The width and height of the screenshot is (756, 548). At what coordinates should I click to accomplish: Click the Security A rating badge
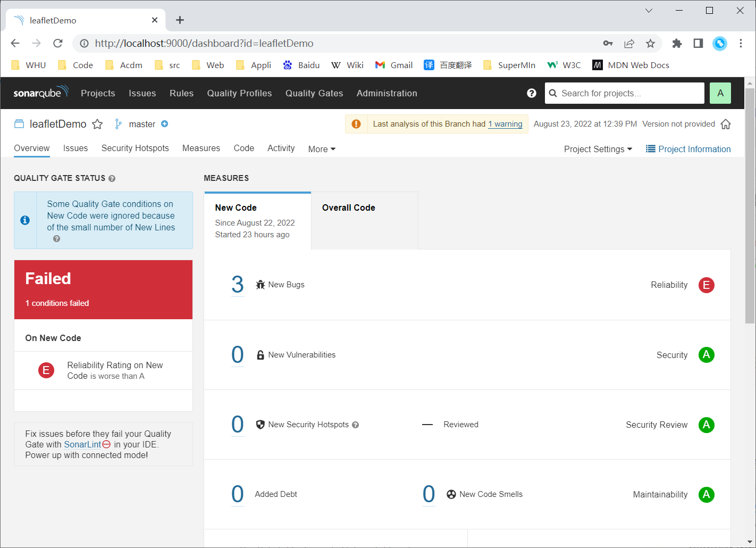click(x=706, y=355)
